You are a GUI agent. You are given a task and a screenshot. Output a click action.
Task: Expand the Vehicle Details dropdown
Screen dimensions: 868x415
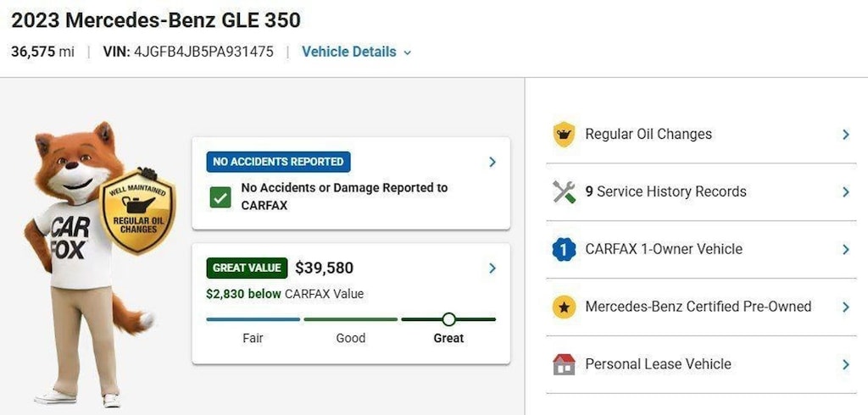(x=357, y=52)
